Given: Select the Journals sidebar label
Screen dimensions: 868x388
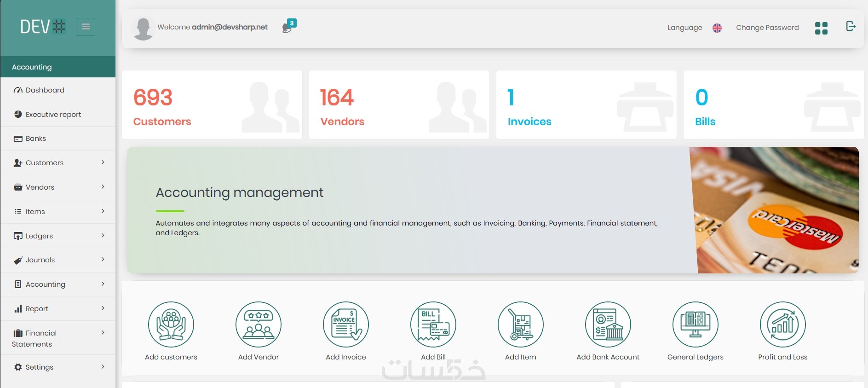Looking at the screenshot, I should click(x=40, y=260).
